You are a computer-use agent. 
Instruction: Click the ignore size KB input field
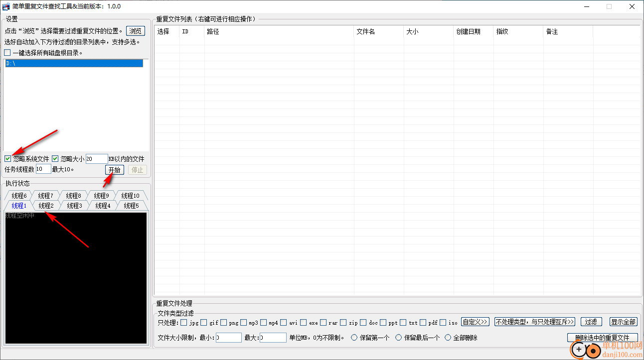pyautogui.click(x=97, y=159)
